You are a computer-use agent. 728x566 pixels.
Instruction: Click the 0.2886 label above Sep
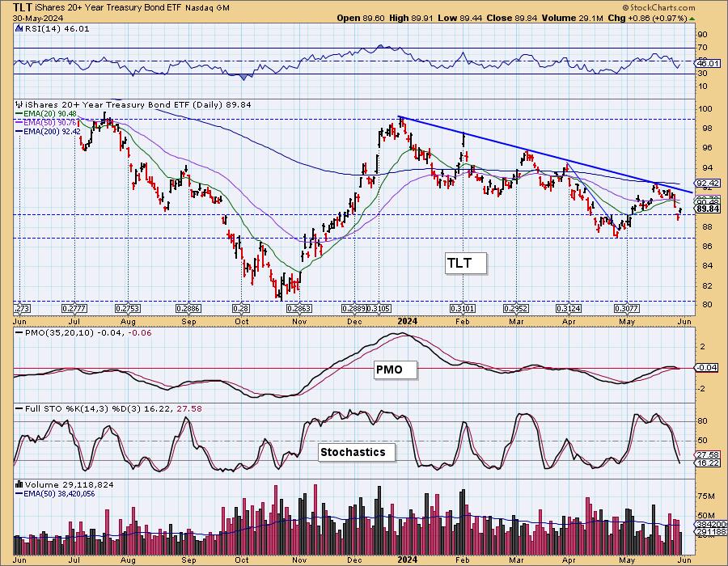pos(188,309)
